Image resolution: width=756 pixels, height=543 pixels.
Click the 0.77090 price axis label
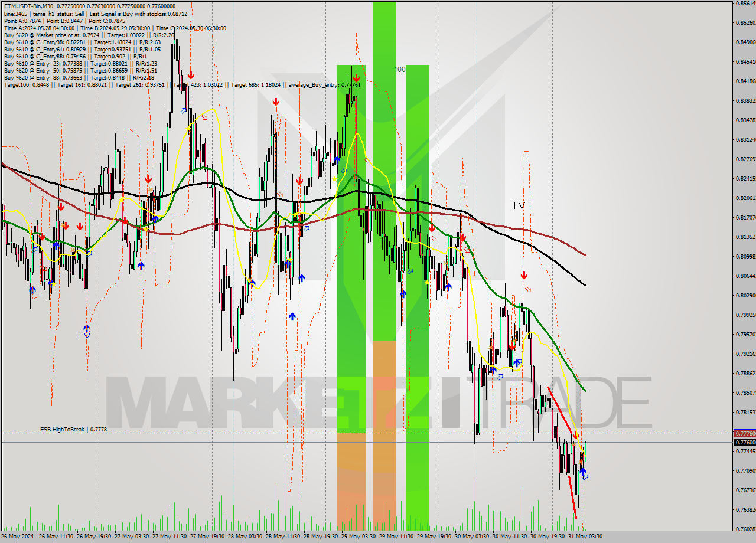click(x=745, y=471)
